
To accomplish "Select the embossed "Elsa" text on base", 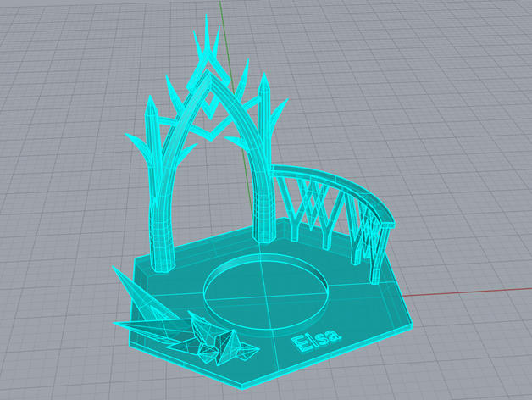I will 316,339.
